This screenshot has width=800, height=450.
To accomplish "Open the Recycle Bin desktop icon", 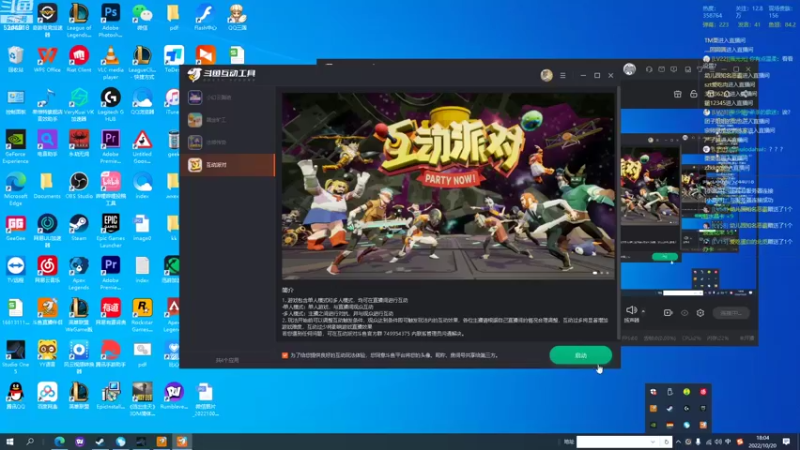I will click(x=15, y=60).
